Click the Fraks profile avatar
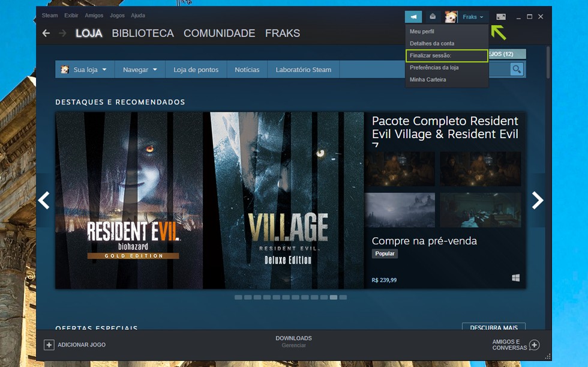Screen dimensions: 588x367 click(x=451, y=17)
